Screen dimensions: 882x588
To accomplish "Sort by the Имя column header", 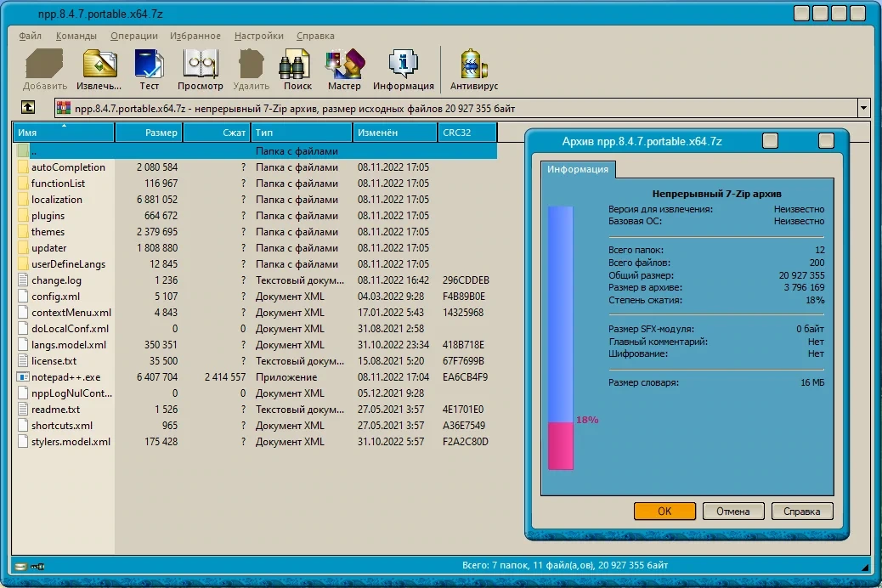I will coord(64,133).
